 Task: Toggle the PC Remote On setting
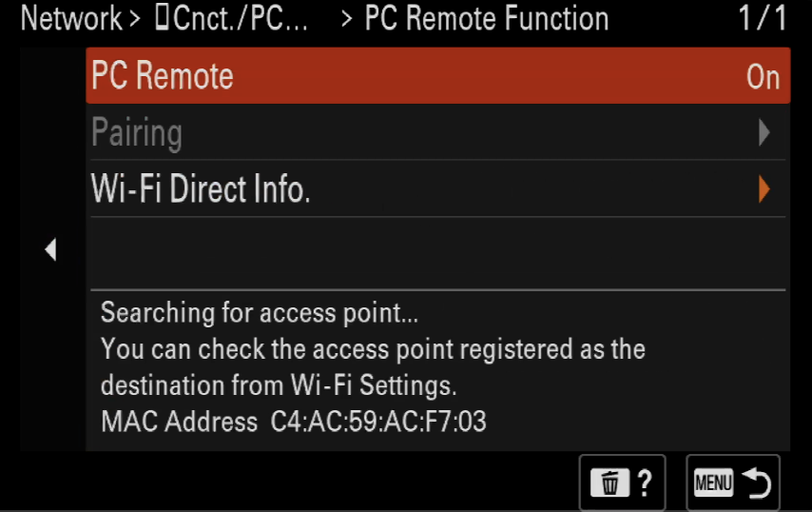(x=763, y=77)
